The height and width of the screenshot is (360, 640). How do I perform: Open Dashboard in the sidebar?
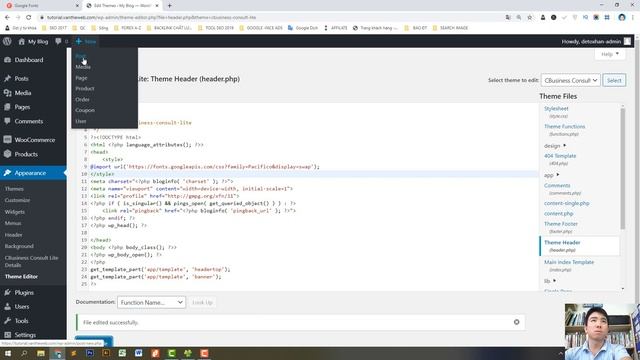29,60
